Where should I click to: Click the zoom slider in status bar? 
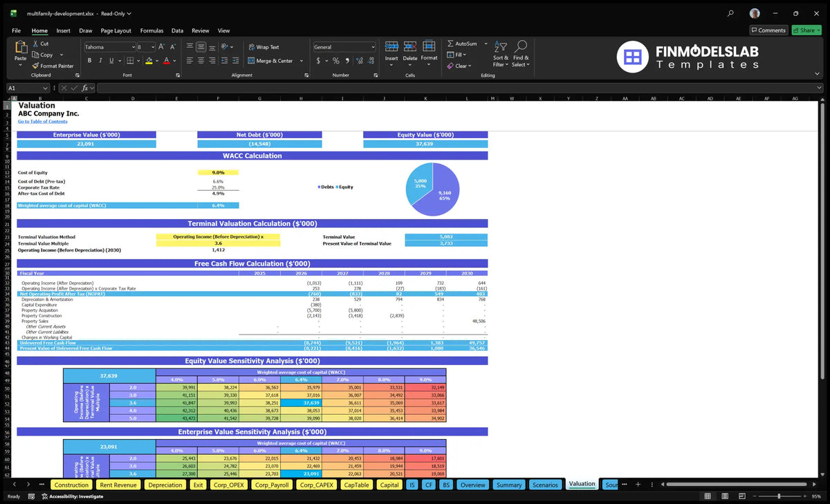779,496
